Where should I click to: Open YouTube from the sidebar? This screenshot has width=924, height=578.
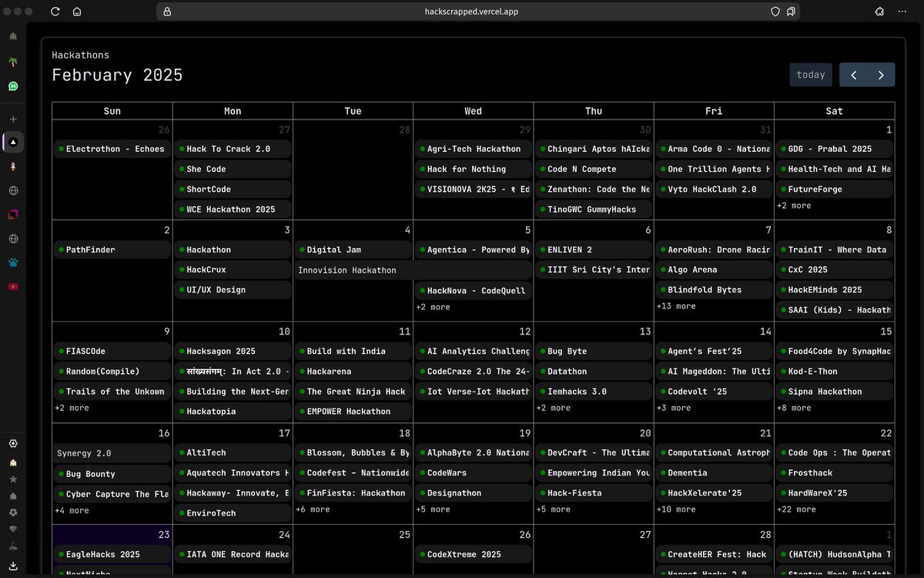click(x=13, y=287)
